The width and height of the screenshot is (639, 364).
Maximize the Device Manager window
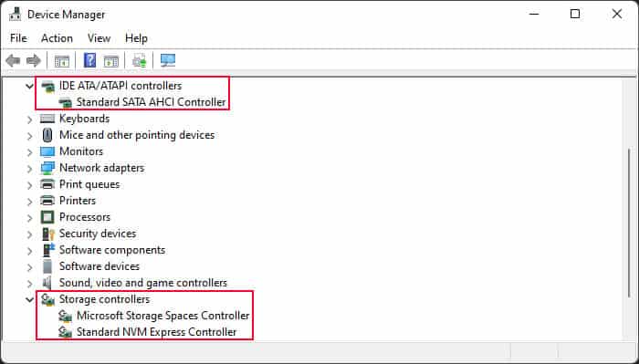575,14
